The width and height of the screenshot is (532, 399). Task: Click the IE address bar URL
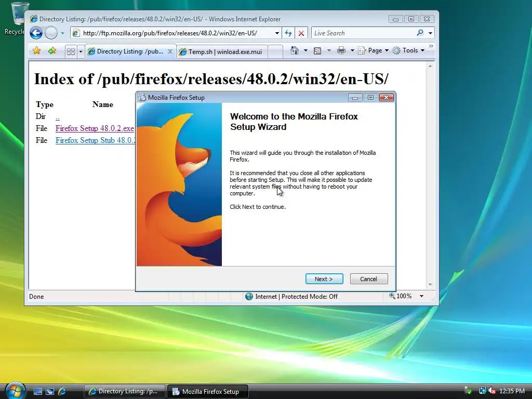(170, 33)
